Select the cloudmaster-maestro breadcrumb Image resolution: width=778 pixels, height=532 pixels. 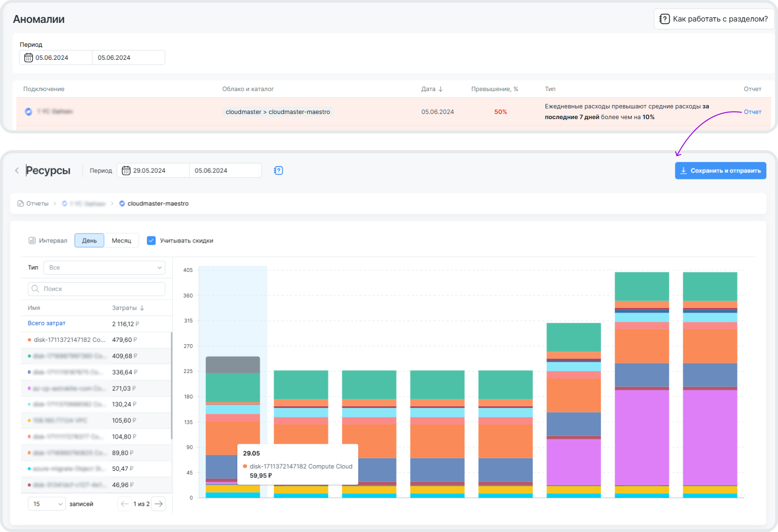[x=157, y=204]
